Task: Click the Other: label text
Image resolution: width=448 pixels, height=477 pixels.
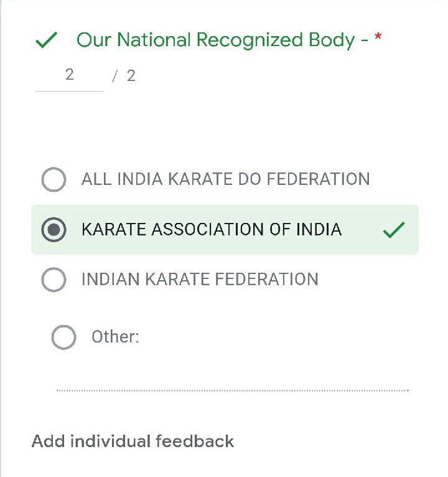Action: [x=115, y=338]
